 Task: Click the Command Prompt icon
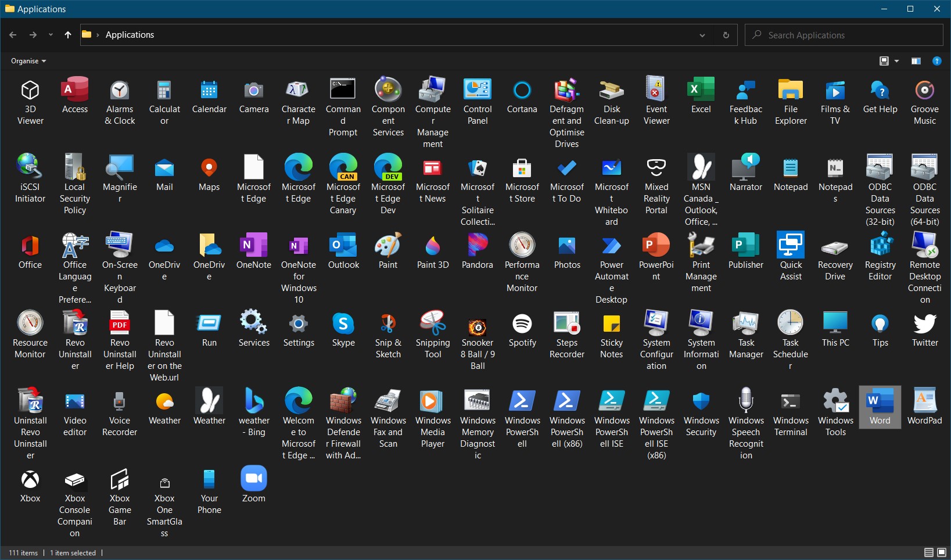click(x=343, y=90)
